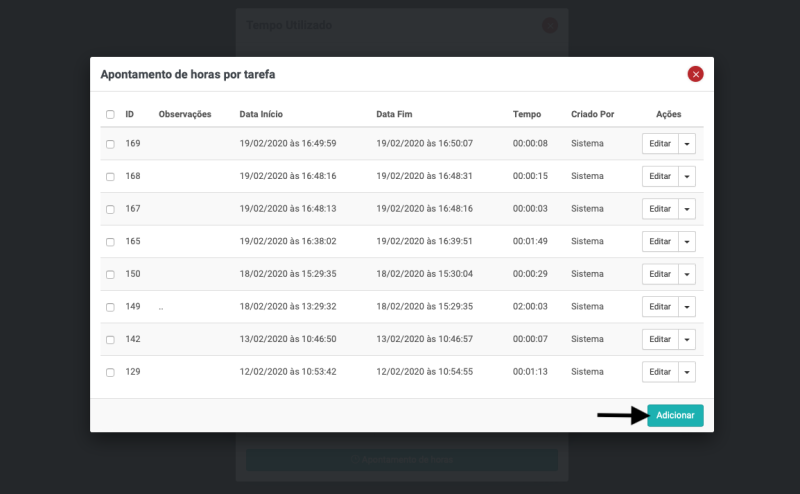Click the Data Fim column header

coord(394,115)
